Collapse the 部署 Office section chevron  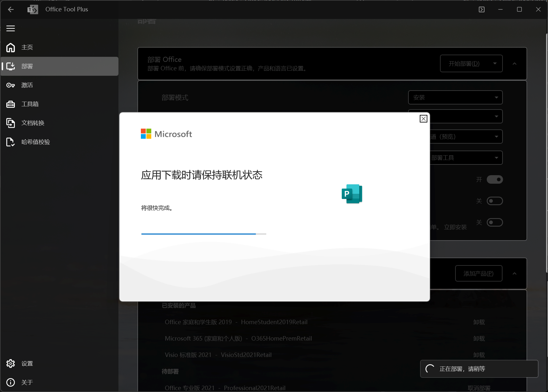pos(515,64)
